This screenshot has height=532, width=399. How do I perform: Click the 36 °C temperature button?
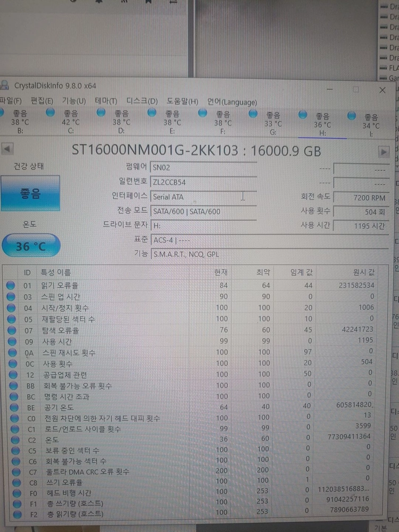31,246
